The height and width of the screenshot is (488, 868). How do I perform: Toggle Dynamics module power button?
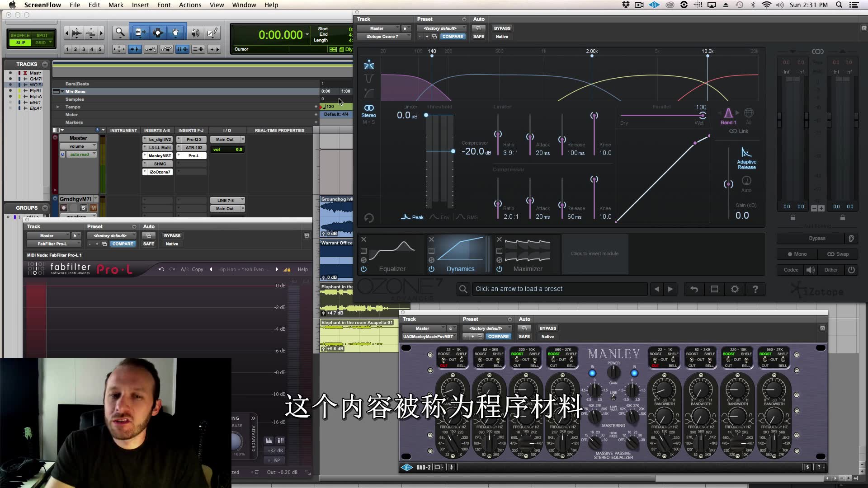pyautogui.click(x=431, y=269)
